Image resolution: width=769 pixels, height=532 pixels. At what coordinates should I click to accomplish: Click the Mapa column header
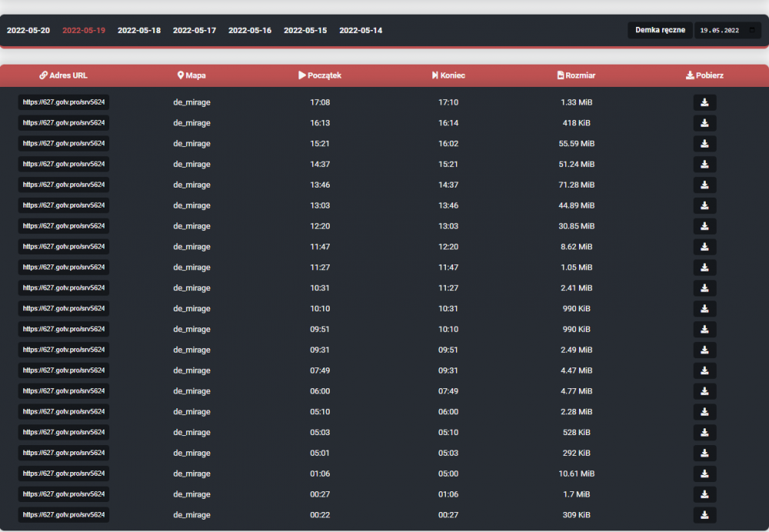[x=191, y=75]
